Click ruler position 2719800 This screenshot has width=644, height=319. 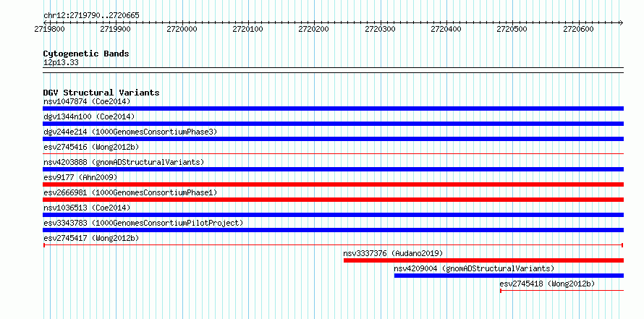click(x=49, y=29)
